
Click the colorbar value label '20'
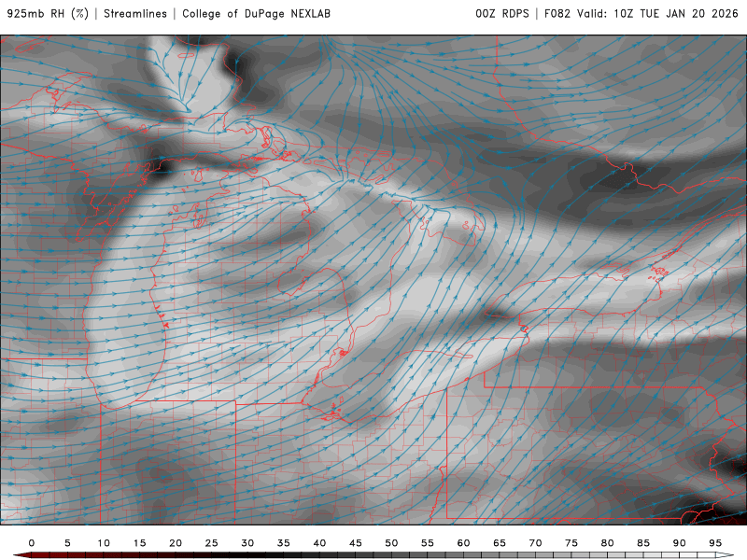point(176,543)
